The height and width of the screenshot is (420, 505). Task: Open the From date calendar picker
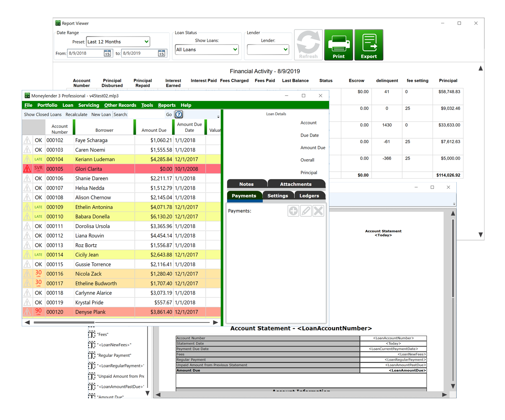107,53
